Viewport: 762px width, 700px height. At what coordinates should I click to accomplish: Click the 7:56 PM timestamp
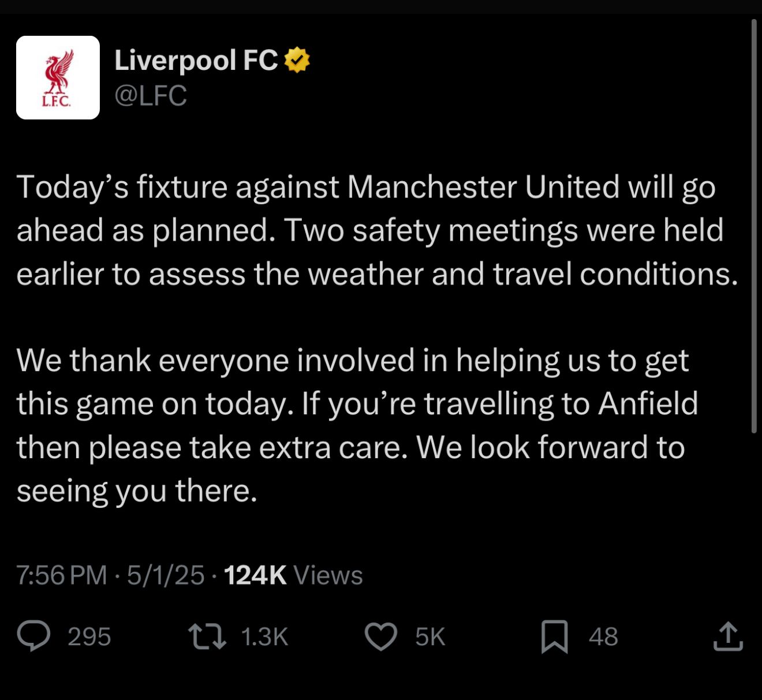click(62, 575)
